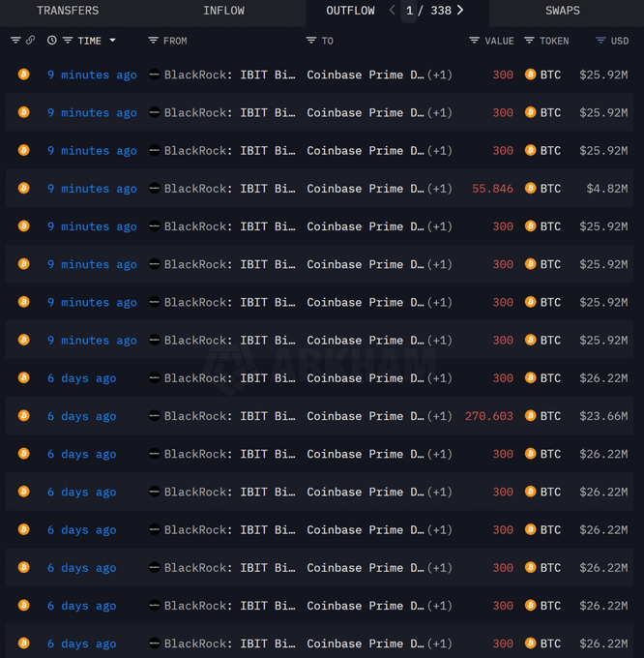Click the BlackRock logo icon in the 270.603 row

[155, 415]
